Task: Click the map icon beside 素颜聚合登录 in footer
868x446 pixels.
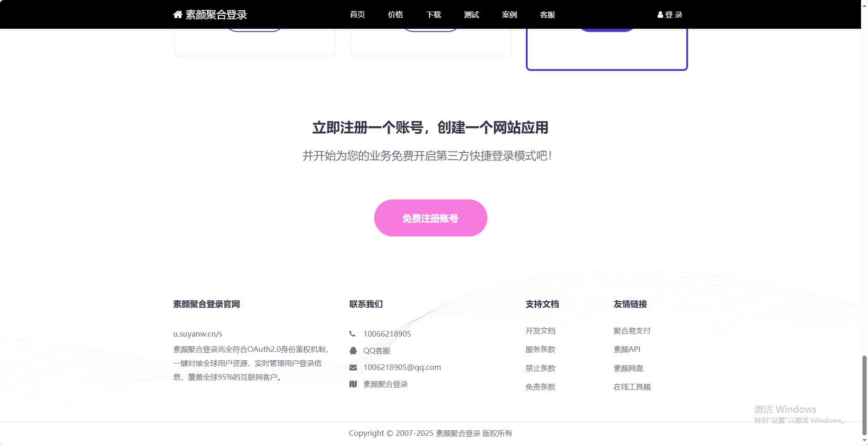Action: point(353,384)
